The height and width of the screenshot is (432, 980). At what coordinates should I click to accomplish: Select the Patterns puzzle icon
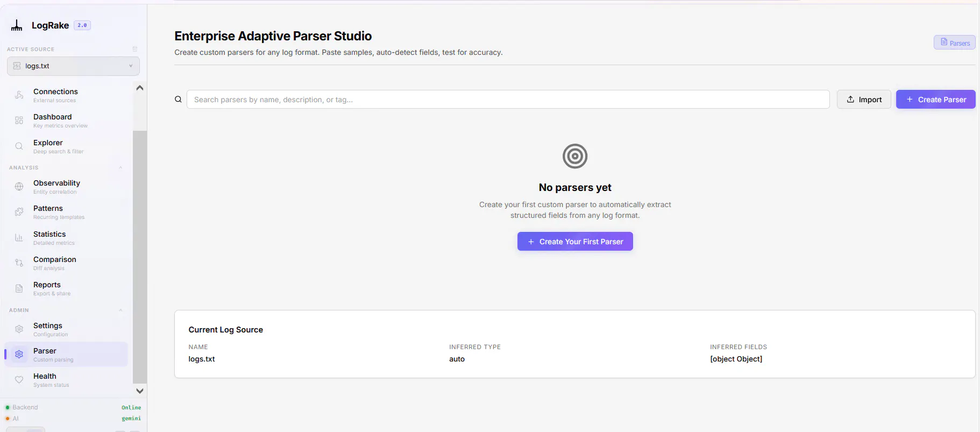(19, 212)
